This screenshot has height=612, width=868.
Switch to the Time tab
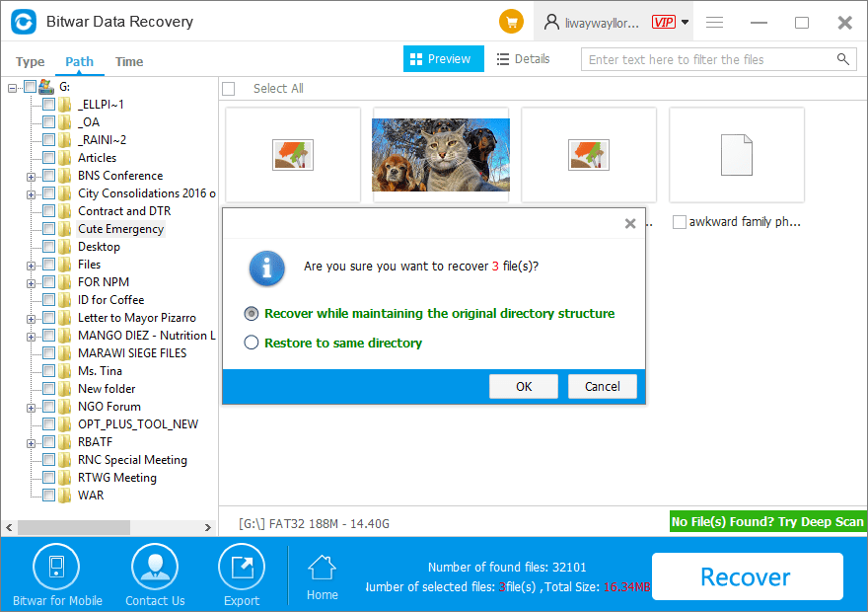click(129, 61)
